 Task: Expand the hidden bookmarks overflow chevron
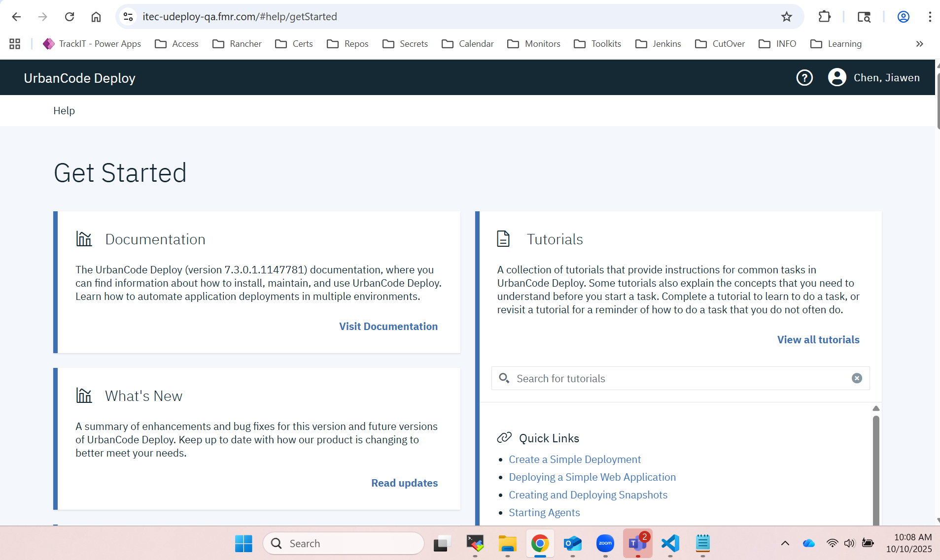(x=919, y=44)
